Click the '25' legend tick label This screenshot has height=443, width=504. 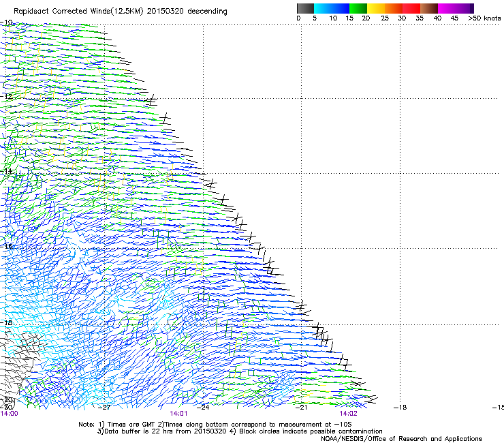pyautogui.click(x=385, y=18)
